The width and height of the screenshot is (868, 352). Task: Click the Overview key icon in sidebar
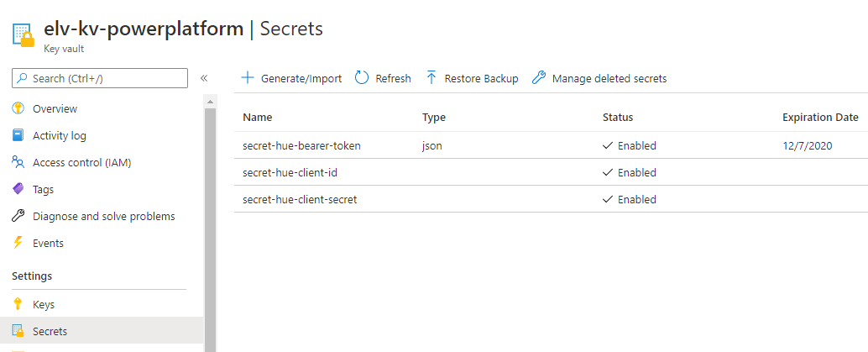coord(18,108)
